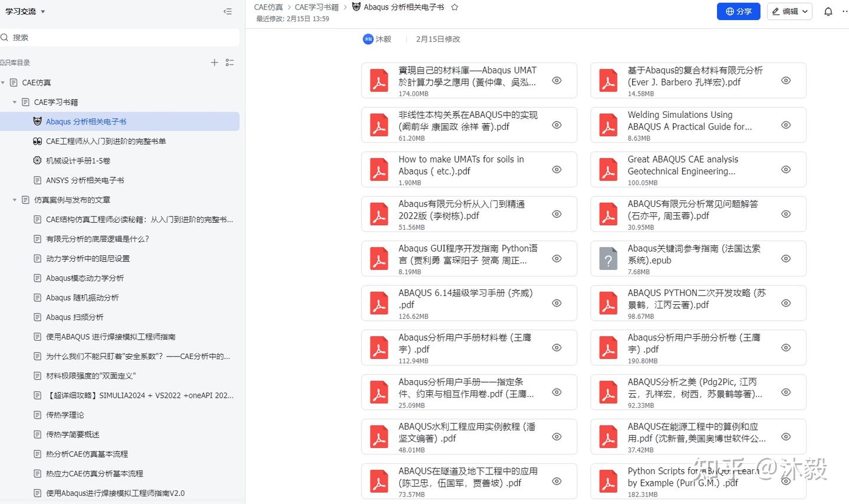
Task: Select Abaqus 分析相关电子书 in sidebar
Action: click(120, 121)
